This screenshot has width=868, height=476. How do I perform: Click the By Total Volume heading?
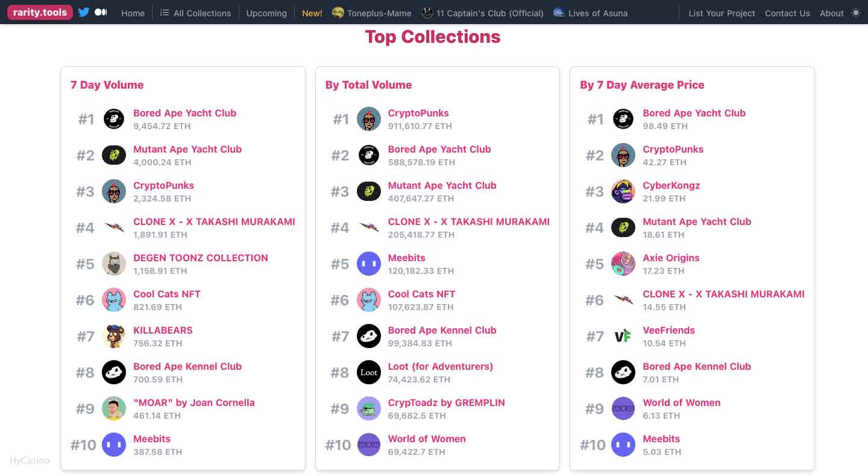[369, 84]
